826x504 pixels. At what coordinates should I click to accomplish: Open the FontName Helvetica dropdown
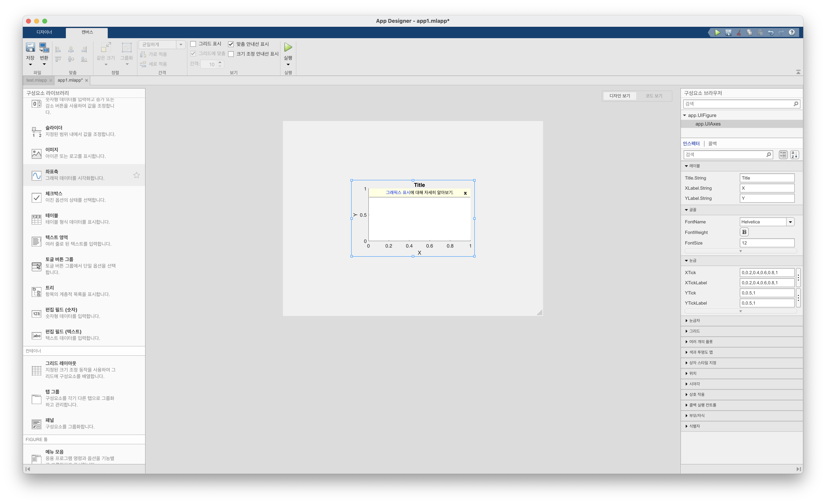tap(790, 222)
